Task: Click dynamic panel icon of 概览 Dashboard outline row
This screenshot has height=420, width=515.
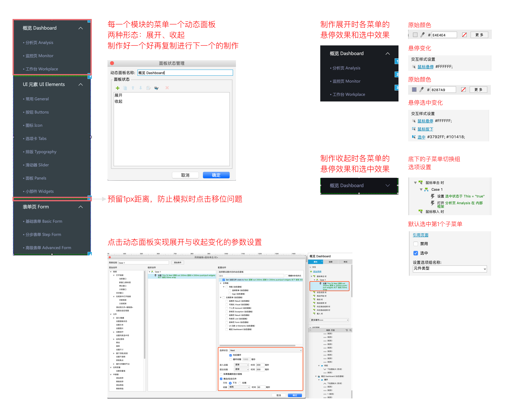Action: point(319,377)
